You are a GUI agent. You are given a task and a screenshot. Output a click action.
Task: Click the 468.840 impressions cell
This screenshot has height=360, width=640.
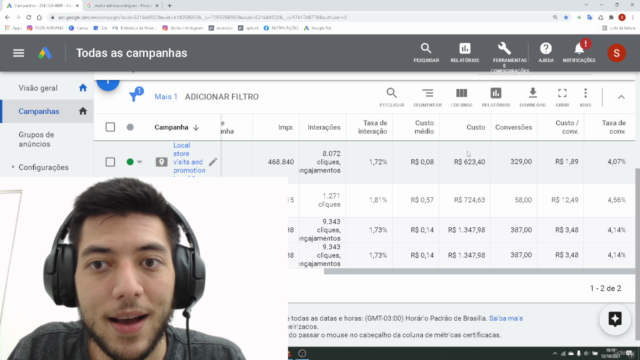click(281, 162)
